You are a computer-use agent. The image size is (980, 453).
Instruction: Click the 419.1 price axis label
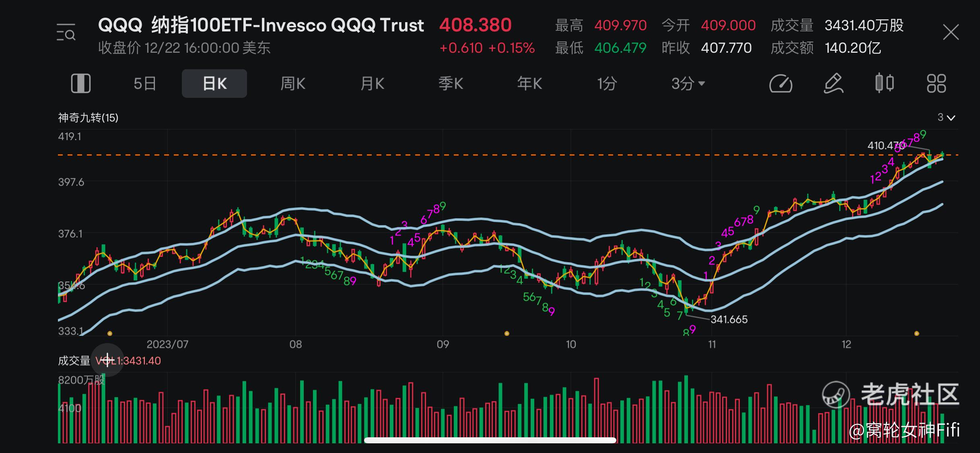pos(70,137)
